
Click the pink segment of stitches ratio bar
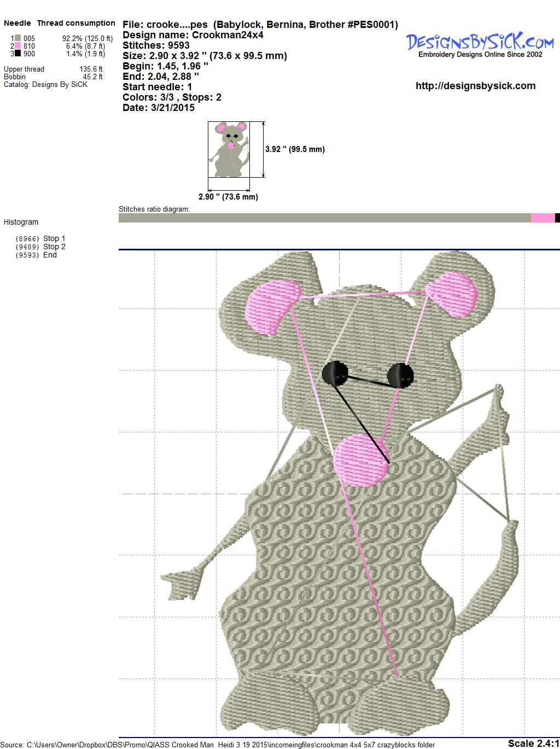542,218
